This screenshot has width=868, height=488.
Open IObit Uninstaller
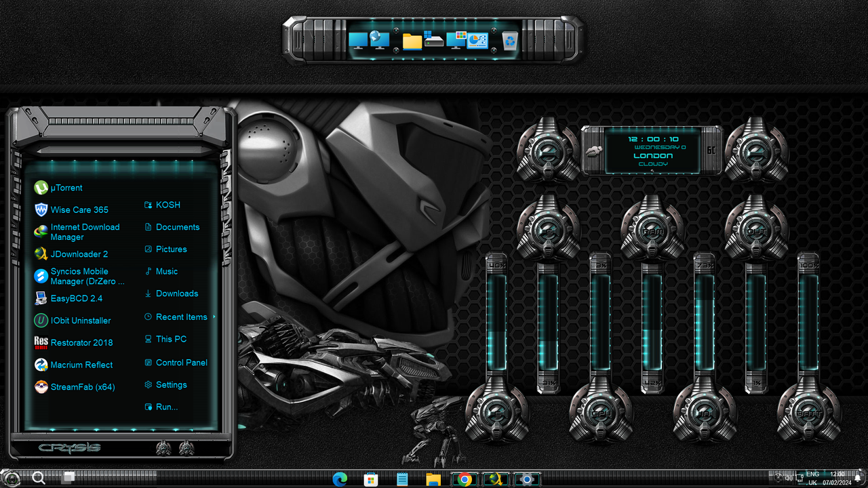click(73, 321)
